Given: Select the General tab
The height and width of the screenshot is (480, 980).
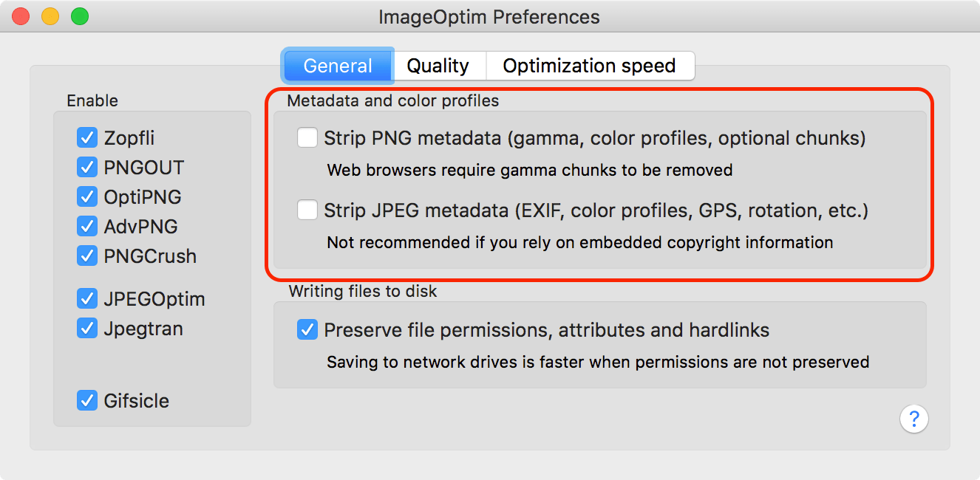Looking at the screenshot, I should (x=338, y=66).
